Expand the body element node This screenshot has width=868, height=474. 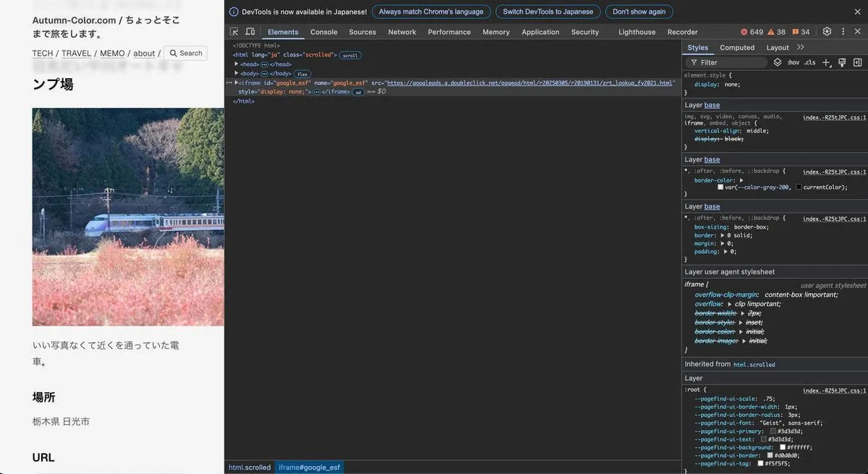(236, 74)
